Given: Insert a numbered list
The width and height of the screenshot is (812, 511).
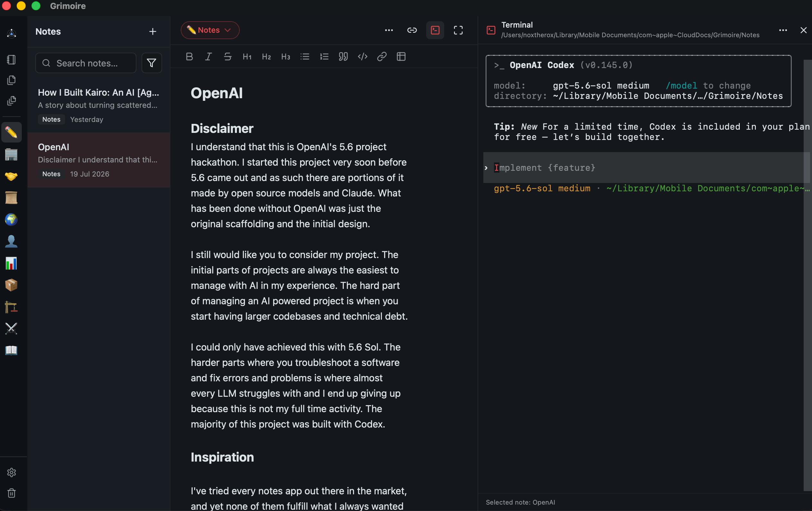Looking at the screenshot, I should pos(324,56).
